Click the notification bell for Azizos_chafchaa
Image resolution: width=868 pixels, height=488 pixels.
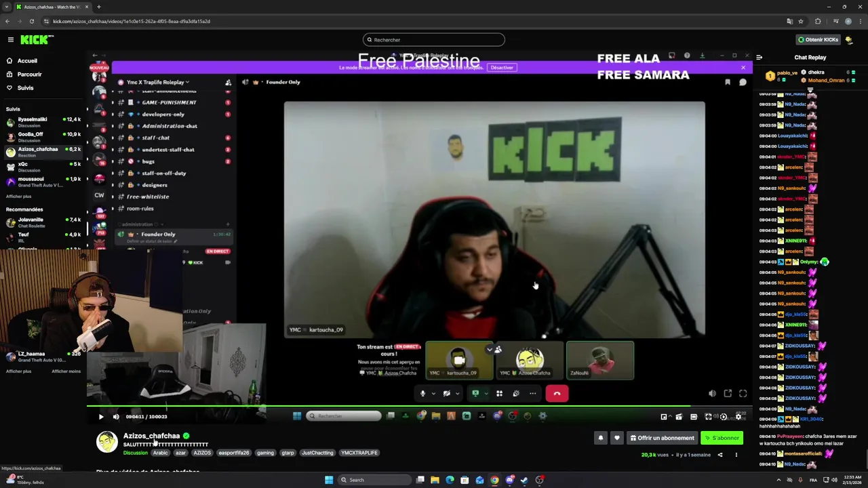click(600, 438)
